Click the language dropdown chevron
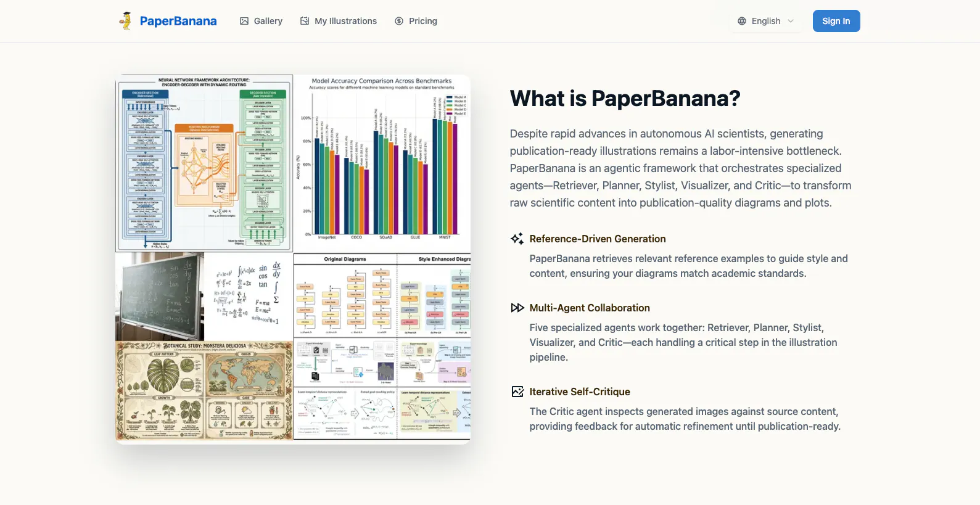Image resolution: width=980 pixels, height=505 pixels. click(791, 21)
